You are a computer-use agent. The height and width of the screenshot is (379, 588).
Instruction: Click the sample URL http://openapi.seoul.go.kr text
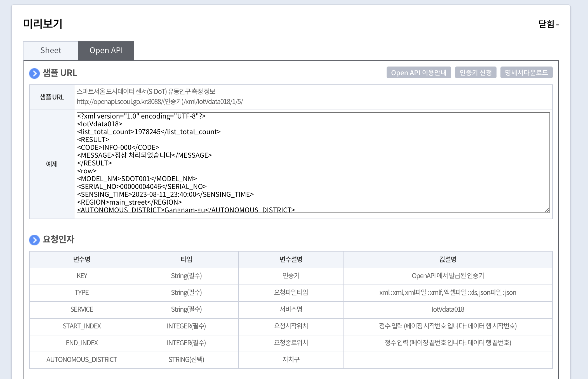click(x=160, y=102)
